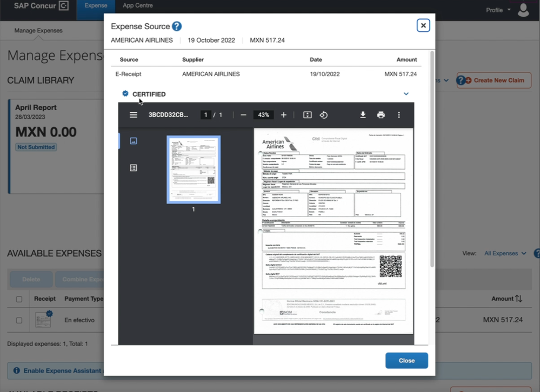The height and width of the screenshot is (392, 540).
Task: Print the receipt PDF
Action: tap(381, 115)
